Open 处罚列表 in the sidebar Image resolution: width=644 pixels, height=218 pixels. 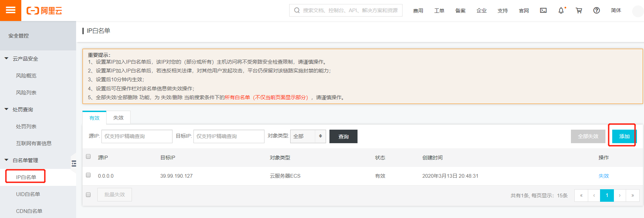click(x=26, y=126)
